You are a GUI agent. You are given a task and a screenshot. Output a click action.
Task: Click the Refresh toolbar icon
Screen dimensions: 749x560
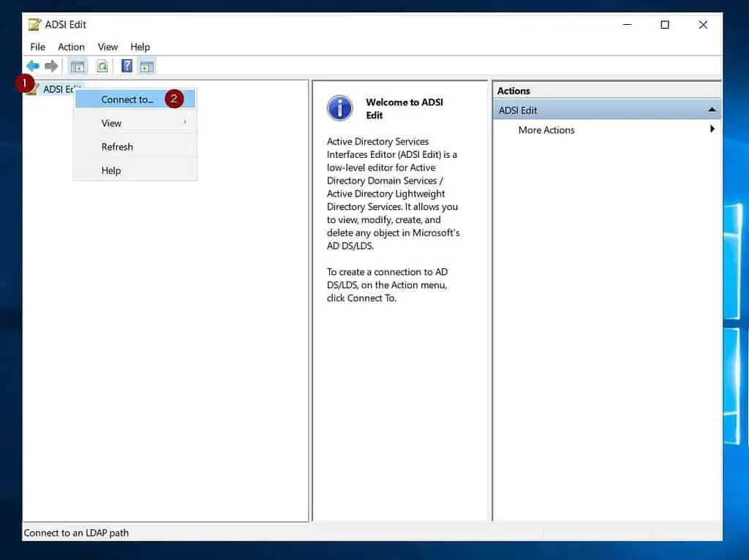coord(102,66)
